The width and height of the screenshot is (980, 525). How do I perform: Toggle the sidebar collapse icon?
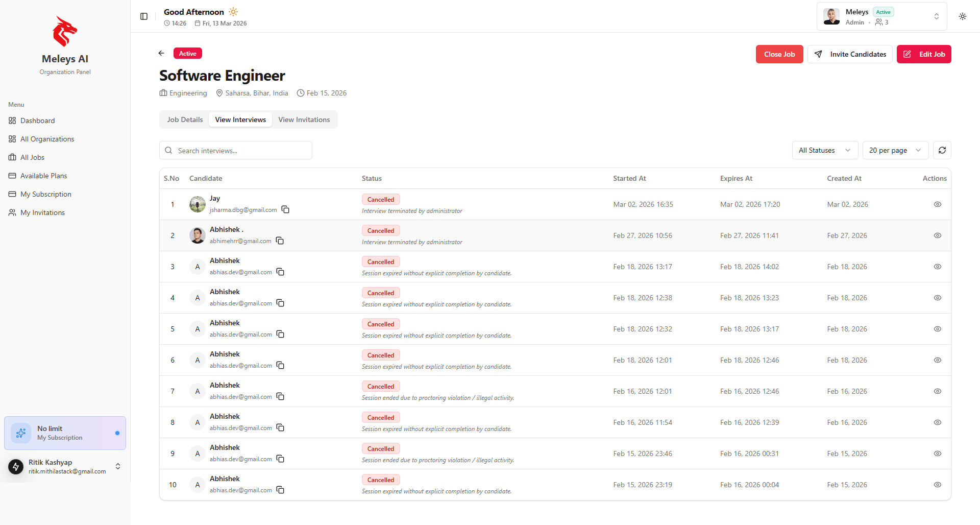point(144,16)
